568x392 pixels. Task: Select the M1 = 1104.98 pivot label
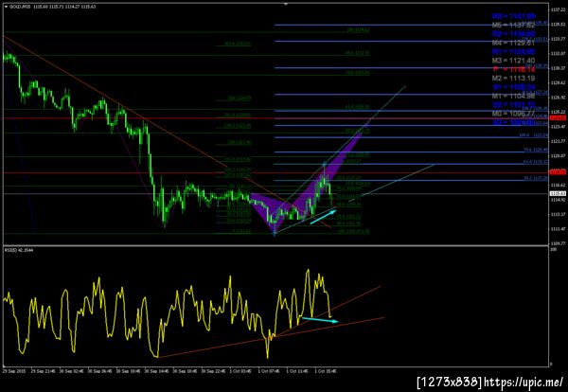513,96
